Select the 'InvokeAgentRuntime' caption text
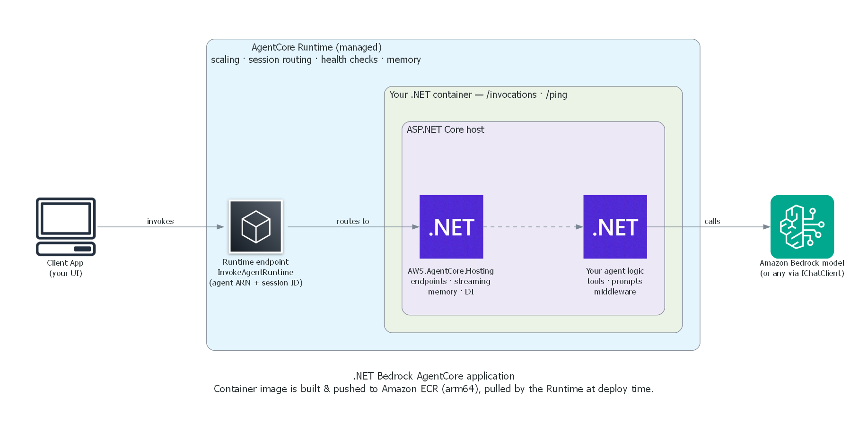The width and height of the screenshot is (868, 432). pos(255,272)
